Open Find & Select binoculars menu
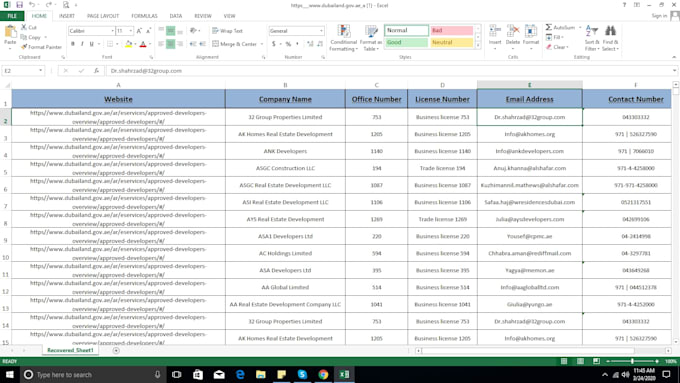This screenshot has width=680, height=383. [610, 38]
